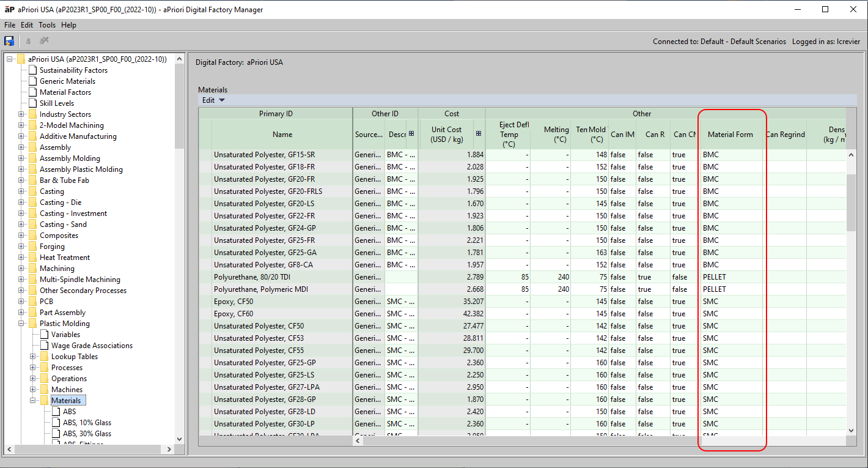Click the aPriori logo in title bar

(x=9, y=9)
